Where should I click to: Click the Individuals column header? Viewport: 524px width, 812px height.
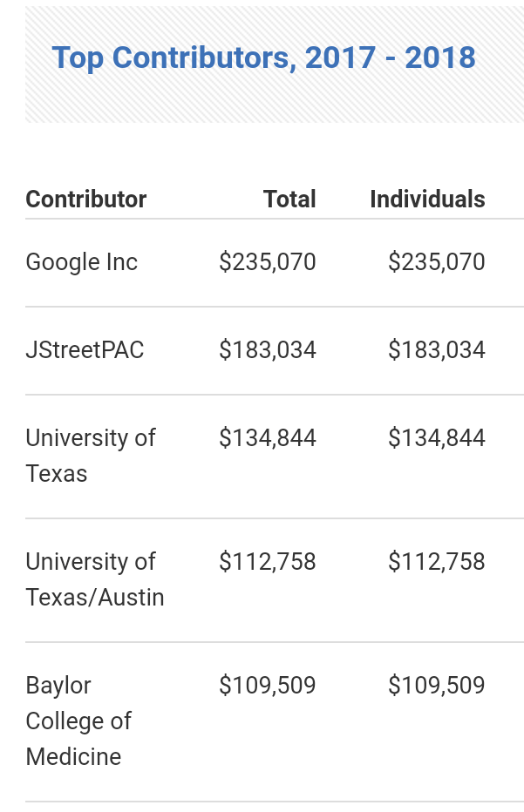coord(427,199)
